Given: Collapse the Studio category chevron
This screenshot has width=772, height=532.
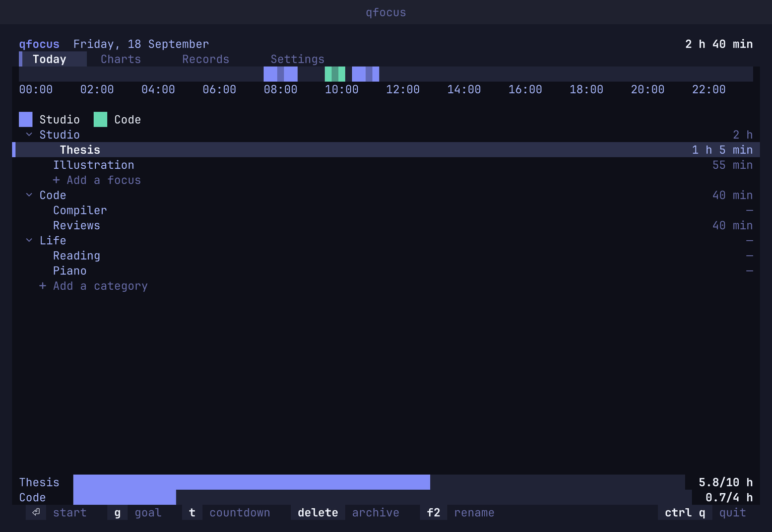Looking at the screenshot, I should 29,135.
